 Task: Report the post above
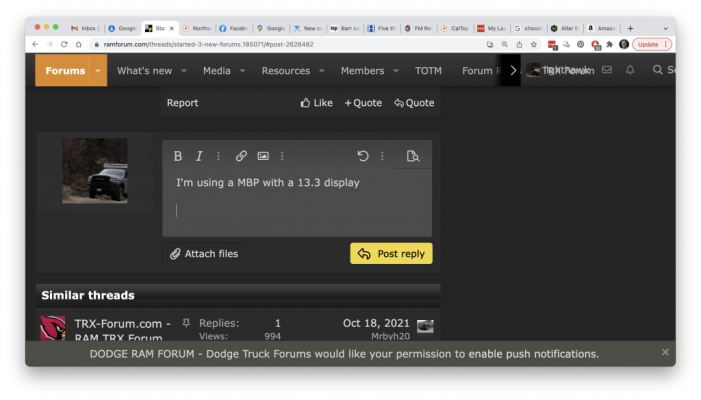(182, 103)
